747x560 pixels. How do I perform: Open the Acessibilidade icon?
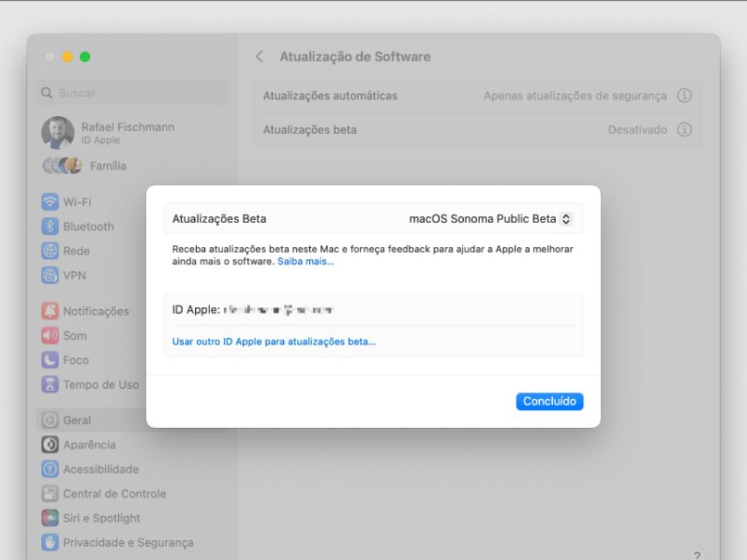point(50,469)
